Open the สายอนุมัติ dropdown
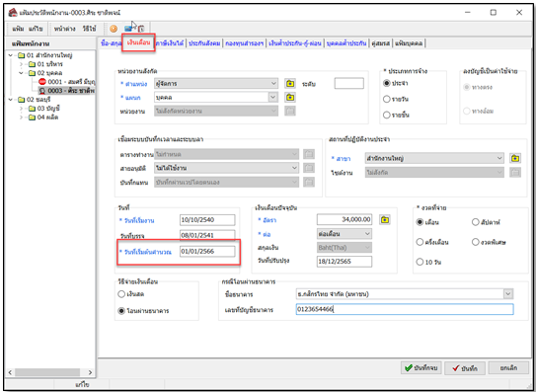Screen dimensions: 536x392 click(227, 168)
